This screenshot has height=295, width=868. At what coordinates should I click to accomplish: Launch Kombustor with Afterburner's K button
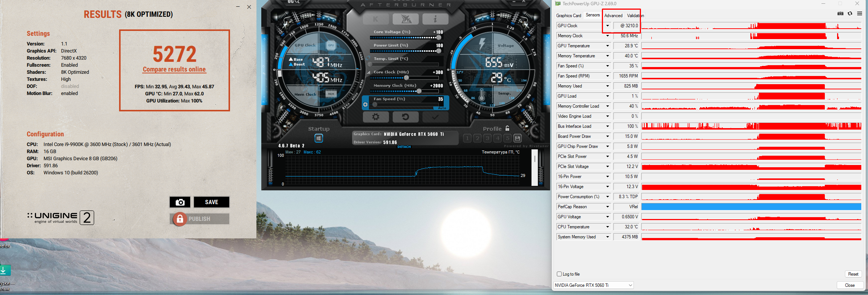[376, 19]
